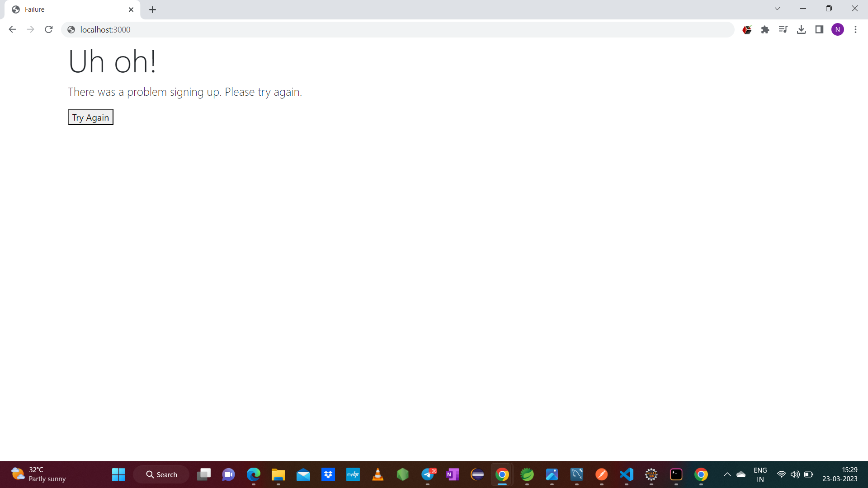Open Postman from the taskbar
868x488 pixels.
click(x=602, y=474)
